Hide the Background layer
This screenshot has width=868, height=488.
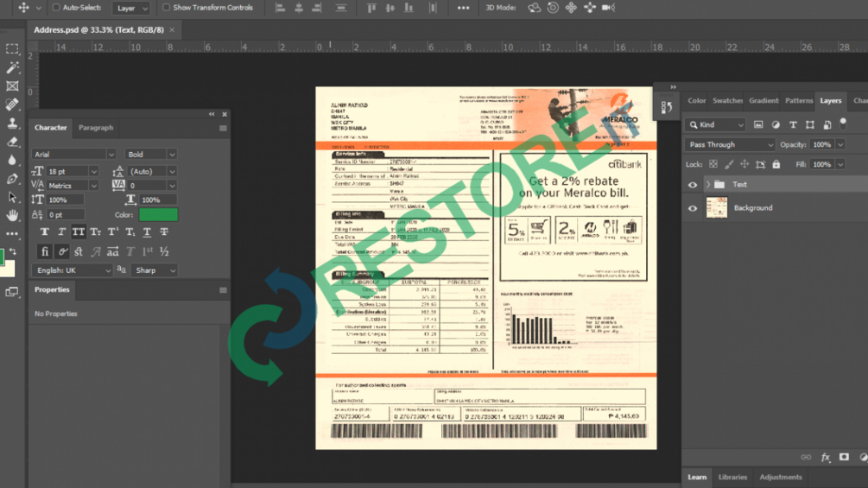693,209
